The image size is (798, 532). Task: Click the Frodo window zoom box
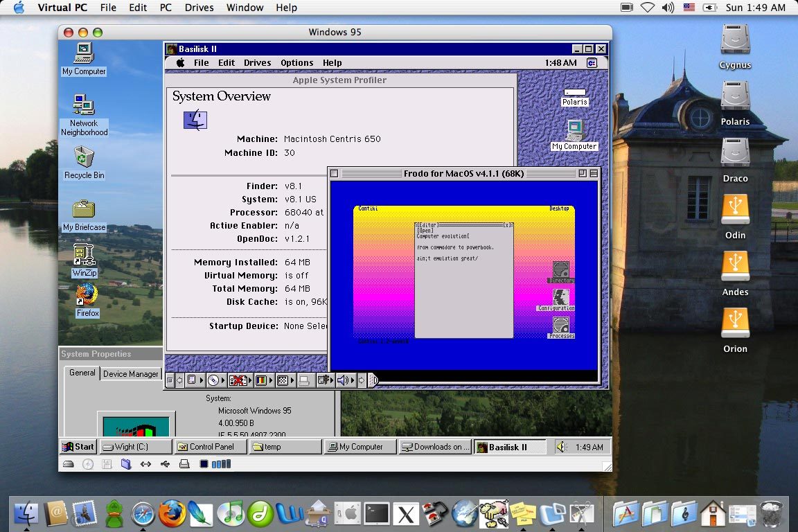(x=583, y=174)
